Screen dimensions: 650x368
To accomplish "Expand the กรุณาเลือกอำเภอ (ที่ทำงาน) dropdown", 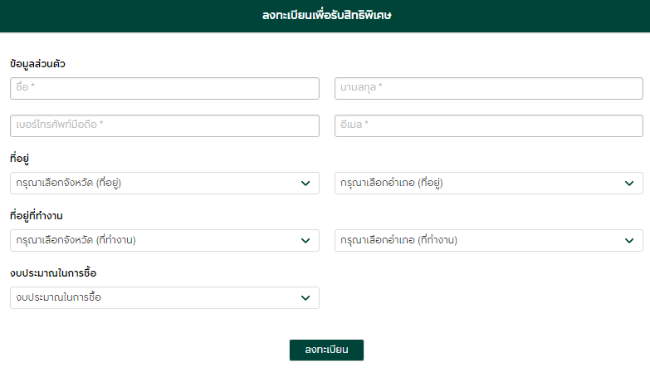I will 489,240.
